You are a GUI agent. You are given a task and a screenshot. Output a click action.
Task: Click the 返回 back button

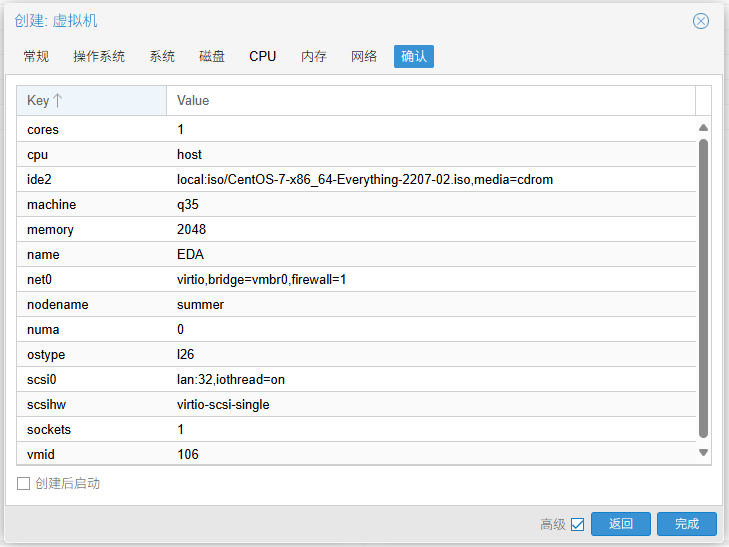click(x=620, y=524)
